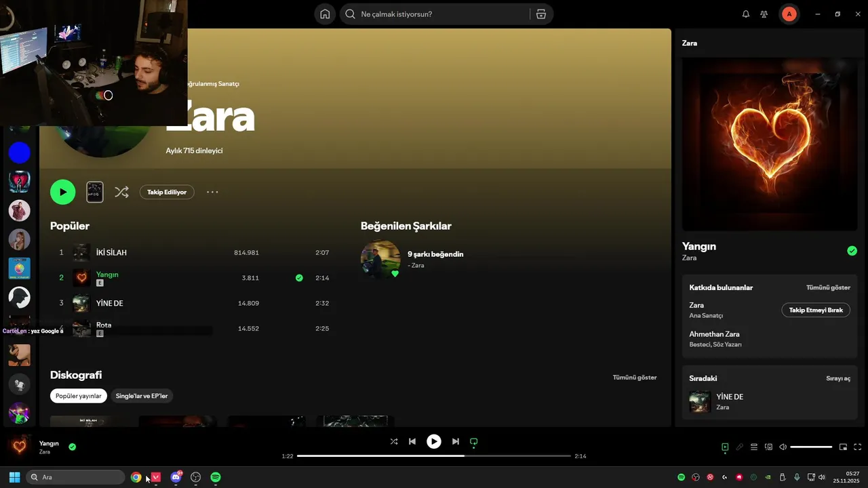The width and height of the screenshot is (868, 488).
Task: Click the taskbar "Ara" search box
Action: 75,477
